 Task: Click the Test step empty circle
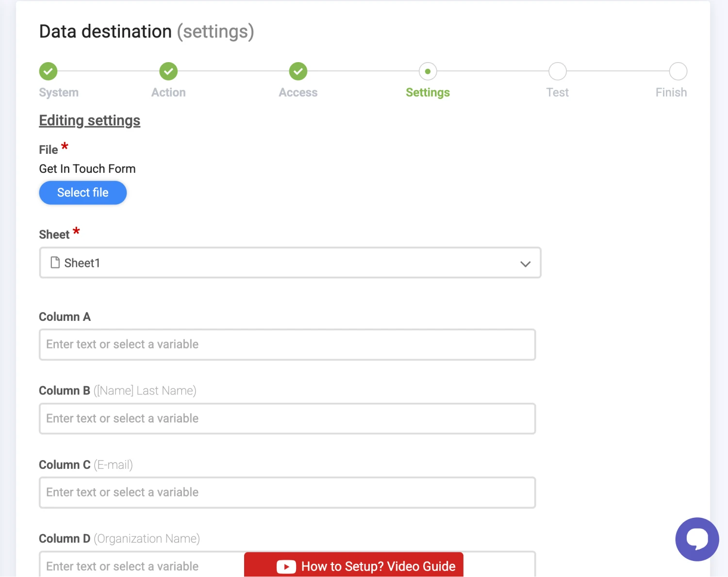click(x=557, y=71)
